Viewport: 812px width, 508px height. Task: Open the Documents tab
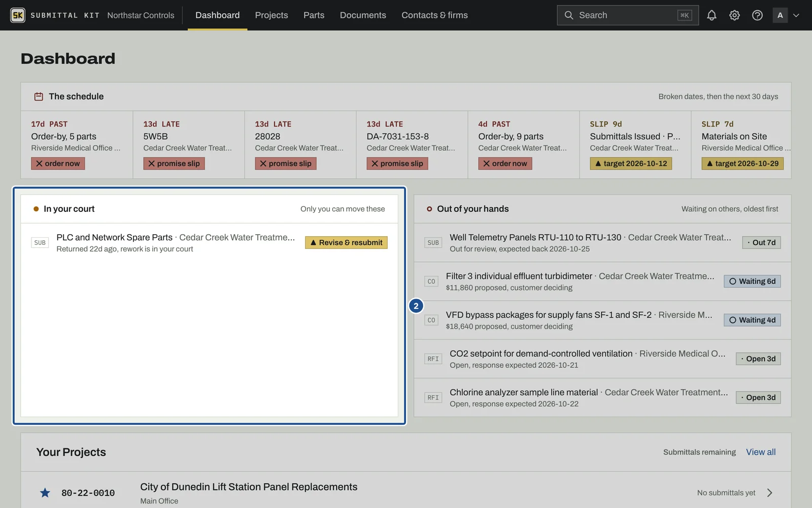[x=363, y=15]
